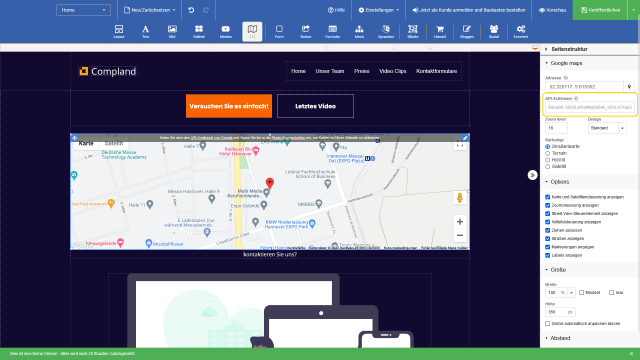Click the fullscreen icon on the map

[x=460, y=144]
